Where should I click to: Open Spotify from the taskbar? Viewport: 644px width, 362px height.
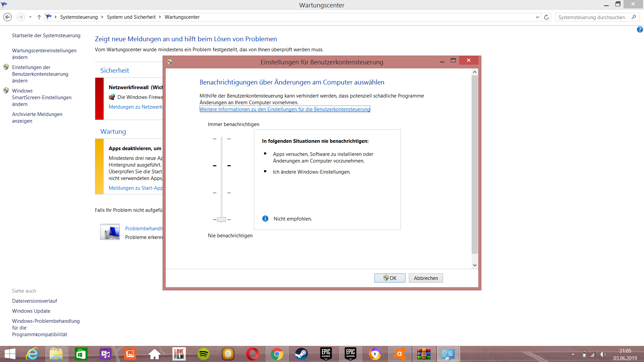(x=203, y=354)
